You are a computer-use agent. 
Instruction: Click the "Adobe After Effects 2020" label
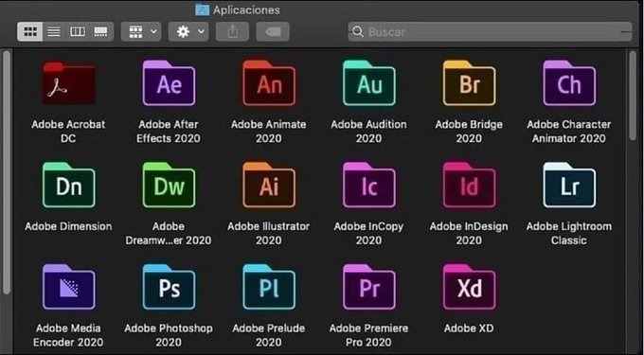169,131
